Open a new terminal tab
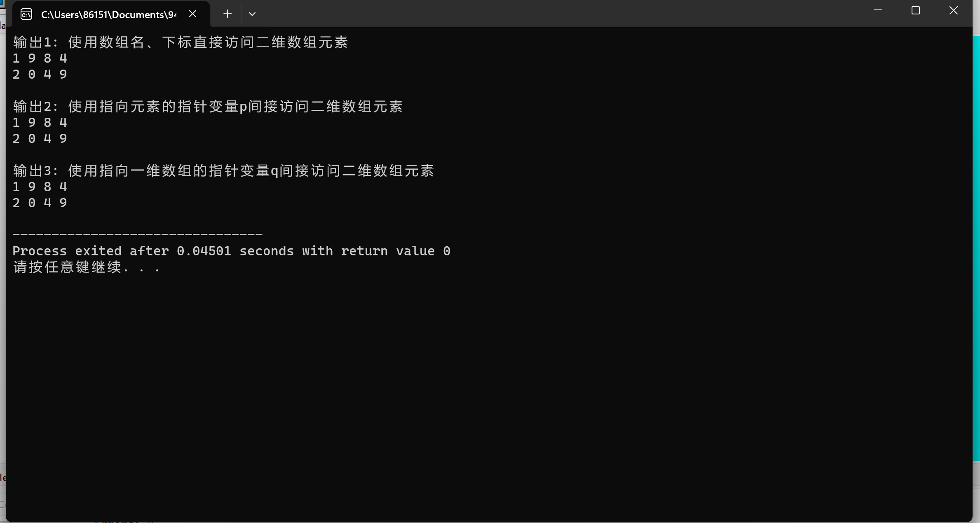Viewport: 980px width, 523px height. pyautogui.click(x=227, y=14)
